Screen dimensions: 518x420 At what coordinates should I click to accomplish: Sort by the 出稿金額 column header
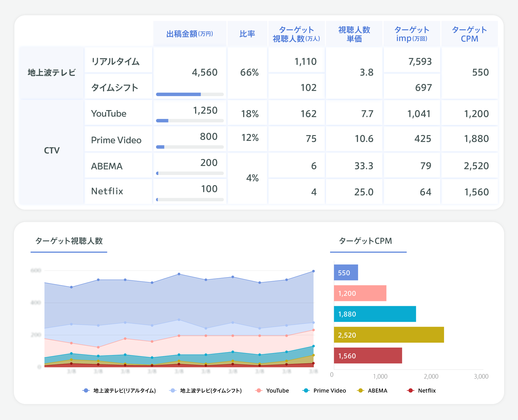pos(190,34)
